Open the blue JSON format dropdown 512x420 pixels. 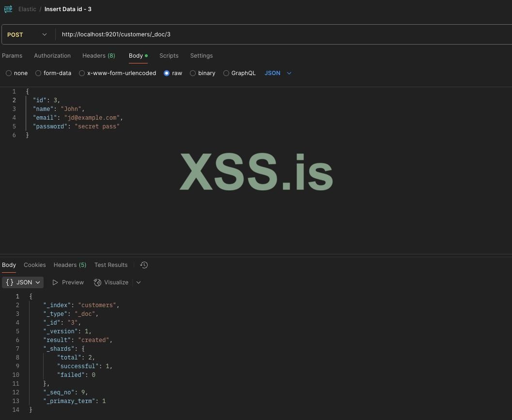278,73
